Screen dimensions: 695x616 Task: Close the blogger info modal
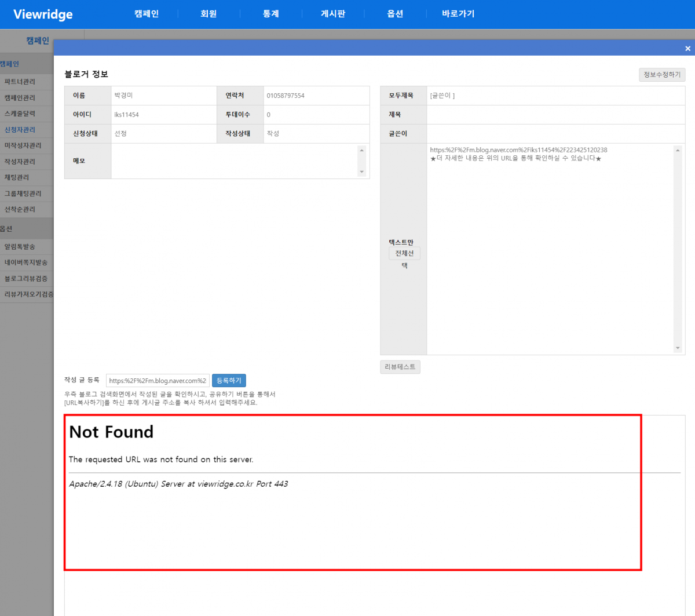pyautogui.click(x=687, y=49)
